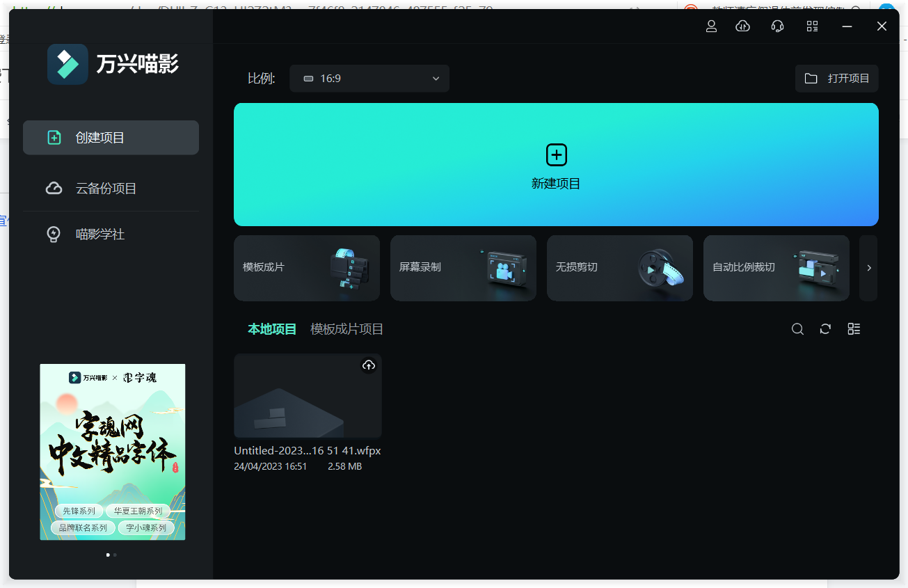Click the 打开项目 button
908x588 pixels.
[837, 79]
